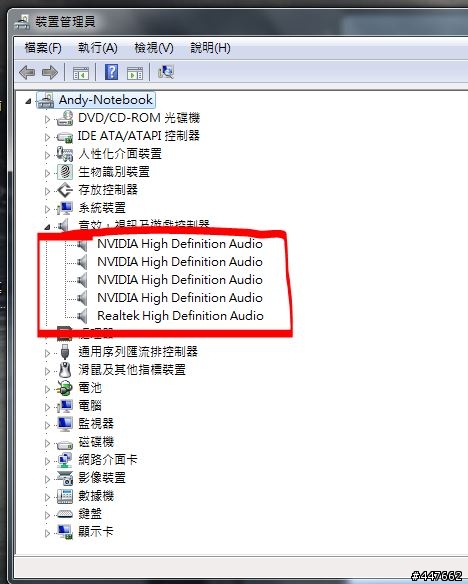Viewport: 468px width, 584px height.
Task: Click the monitor icon of 監視器
Action: coord(65,424)
